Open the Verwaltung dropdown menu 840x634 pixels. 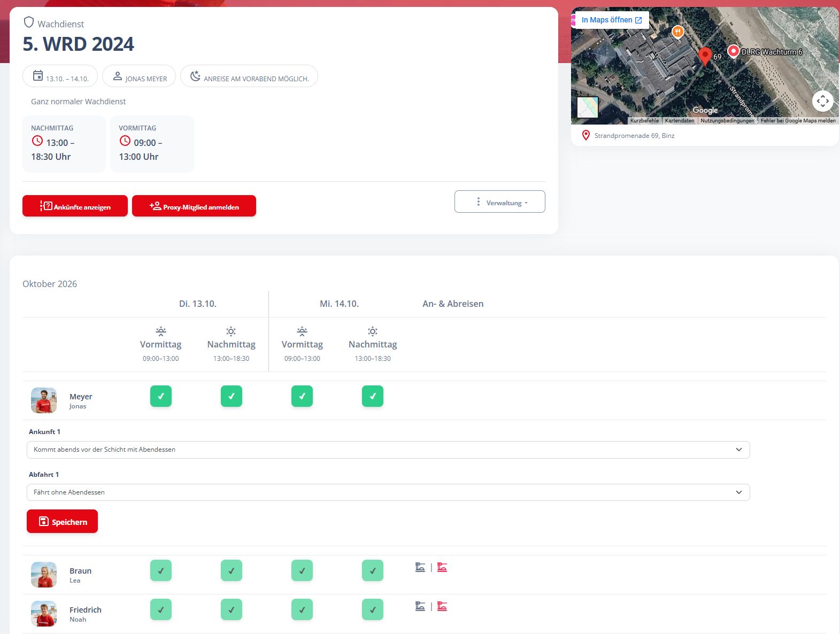(x=500, y=202)
